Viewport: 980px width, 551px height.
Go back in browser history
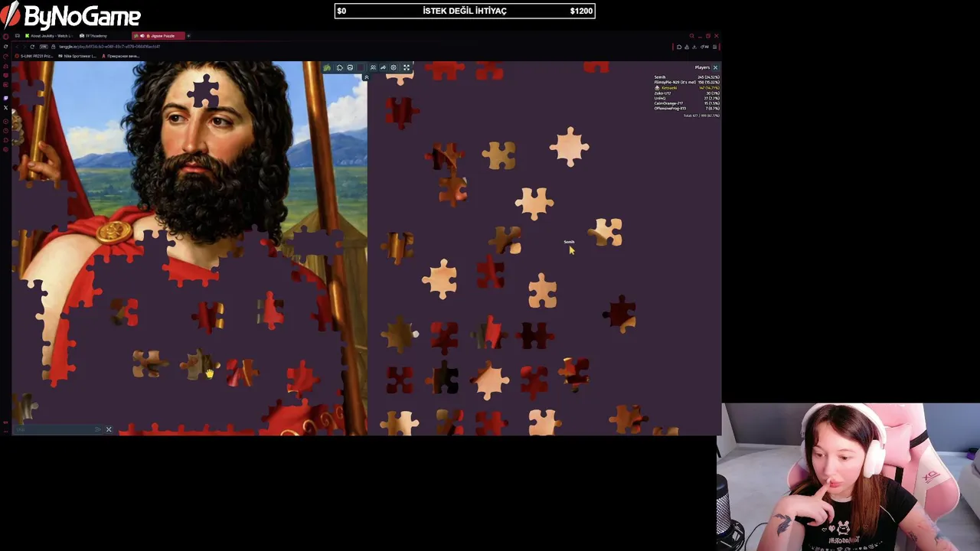17,47
